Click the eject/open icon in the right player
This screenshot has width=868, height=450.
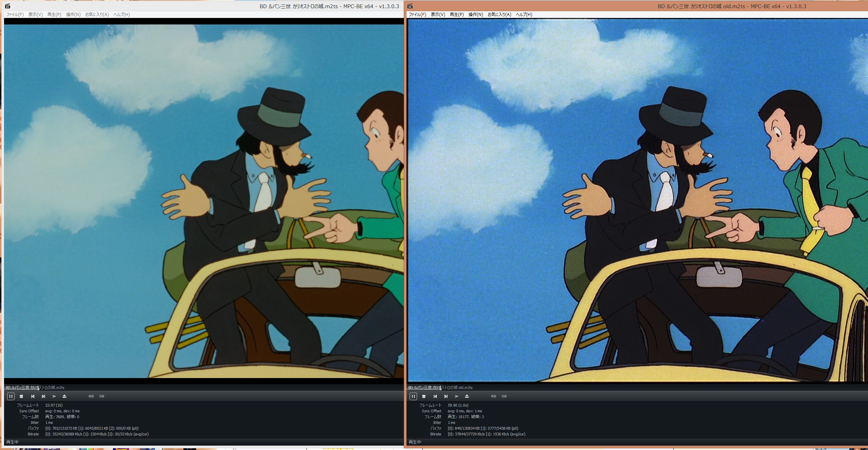(467, 396)
